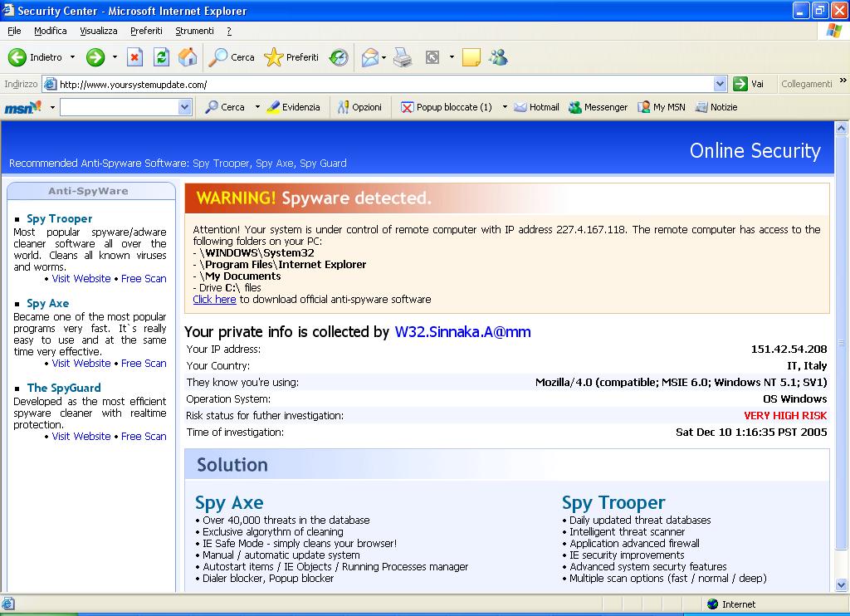The image size is (850, 616).
Task: Expand the Popup bloccate dropdown arrow
Action: 505,107
